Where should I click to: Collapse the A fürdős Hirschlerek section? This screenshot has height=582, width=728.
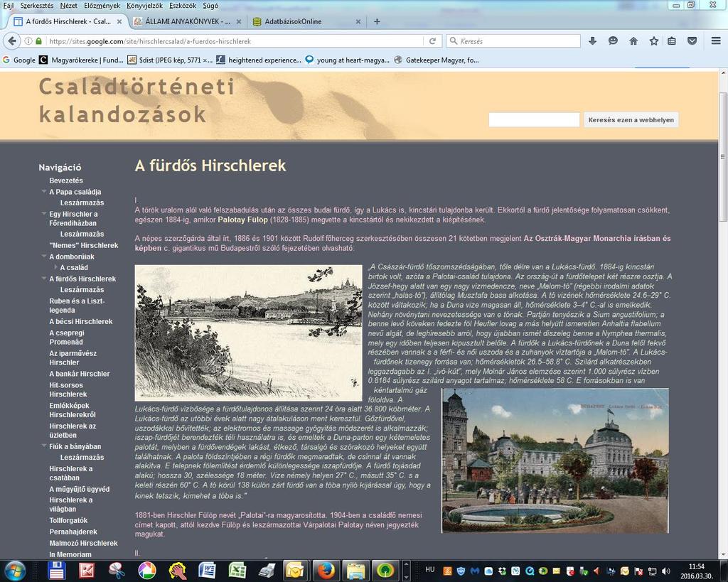click(43, 279)
